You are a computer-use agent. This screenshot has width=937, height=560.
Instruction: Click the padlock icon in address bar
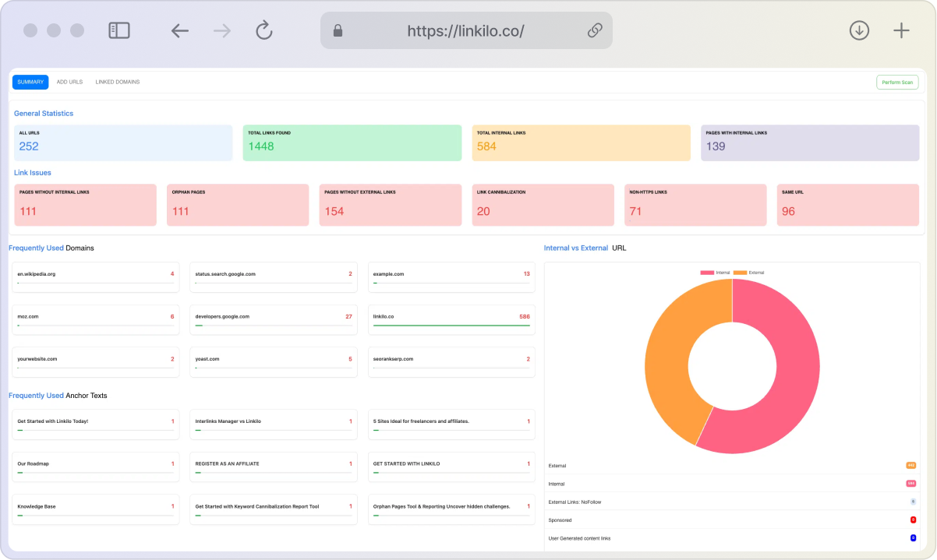(338, 30)
